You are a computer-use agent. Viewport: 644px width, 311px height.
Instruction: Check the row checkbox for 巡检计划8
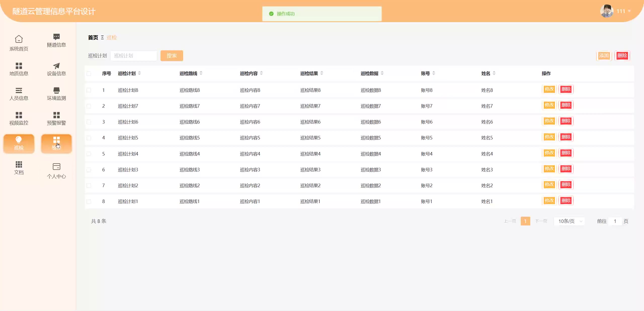(89, 90)
